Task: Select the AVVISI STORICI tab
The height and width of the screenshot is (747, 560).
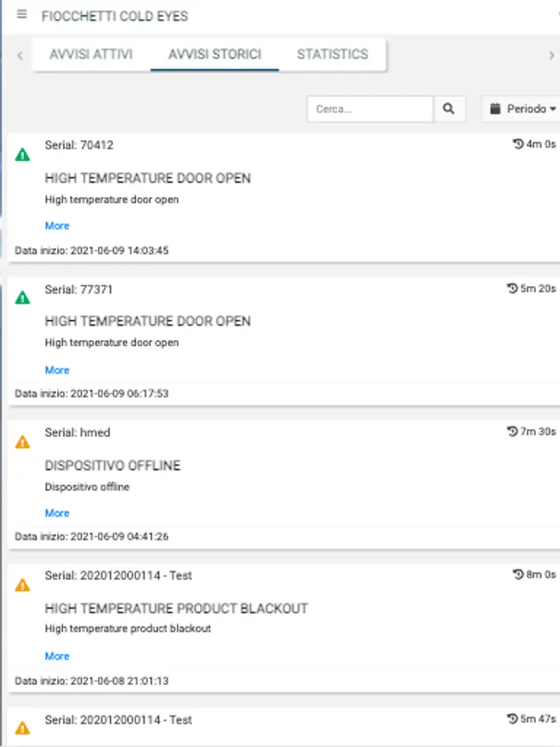Action: click(x=214, y=55)
